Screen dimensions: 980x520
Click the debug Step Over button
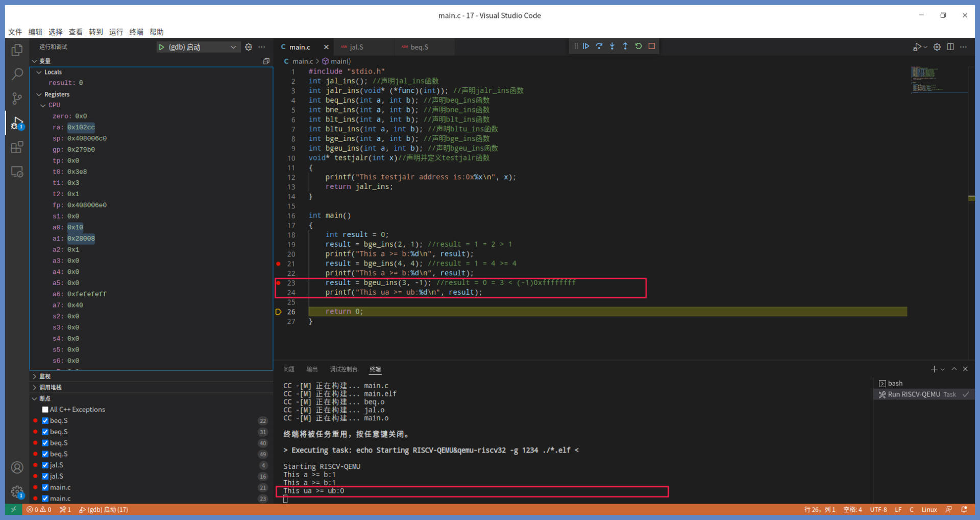pos(599,46)
